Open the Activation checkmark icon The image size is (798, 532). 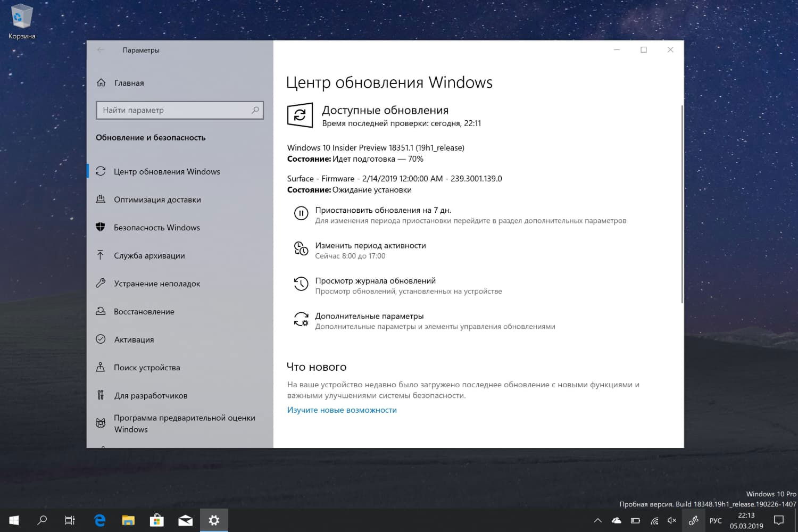click(101, 339)
